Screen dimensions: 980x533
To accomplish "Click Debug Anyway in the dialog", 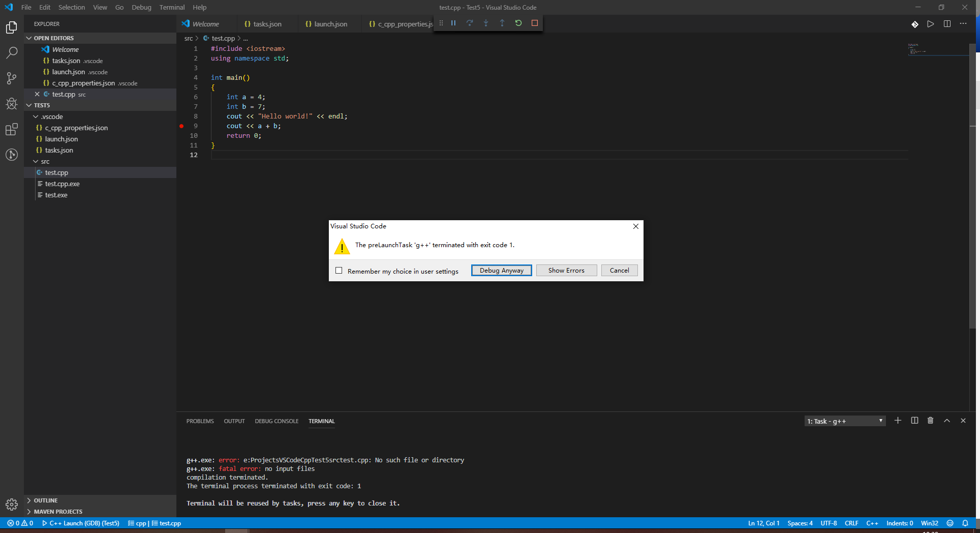I will point(502,271).
